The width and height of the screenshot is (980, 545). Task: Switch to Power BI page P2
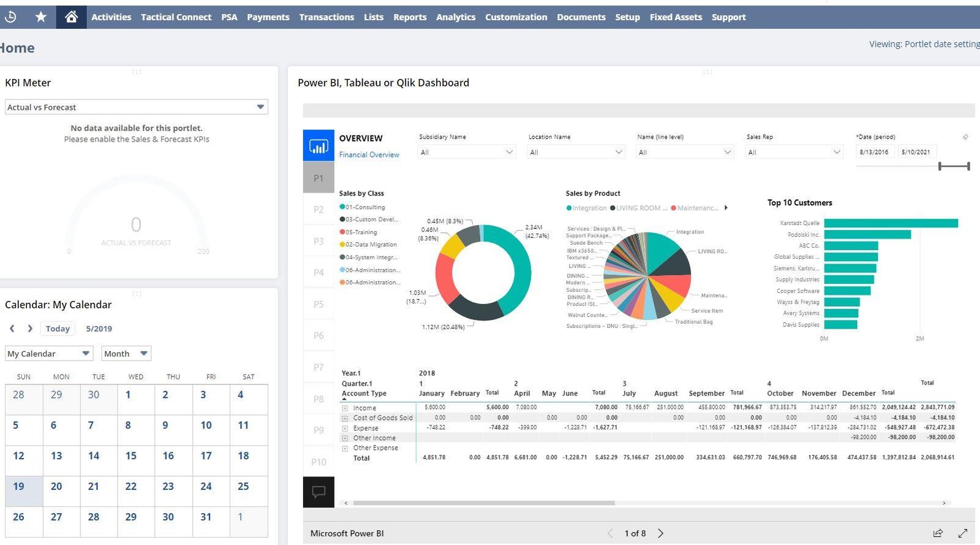(318, 210)
